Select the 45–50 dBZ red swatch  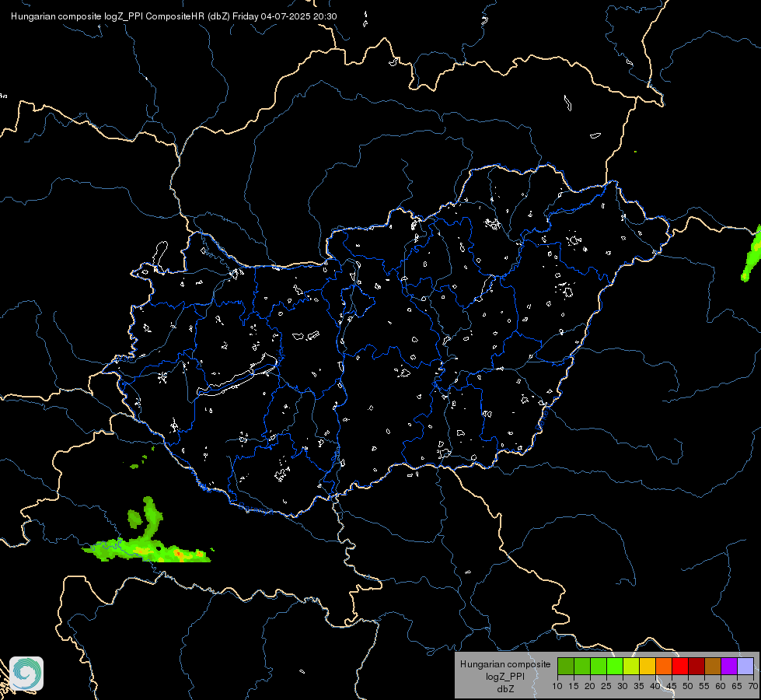pos(680,666)
